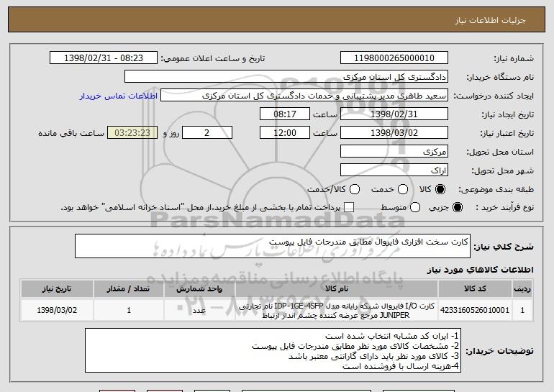Click the delivery city field اراک
This screenshot has width=554, height=392.
coord(394,170)
